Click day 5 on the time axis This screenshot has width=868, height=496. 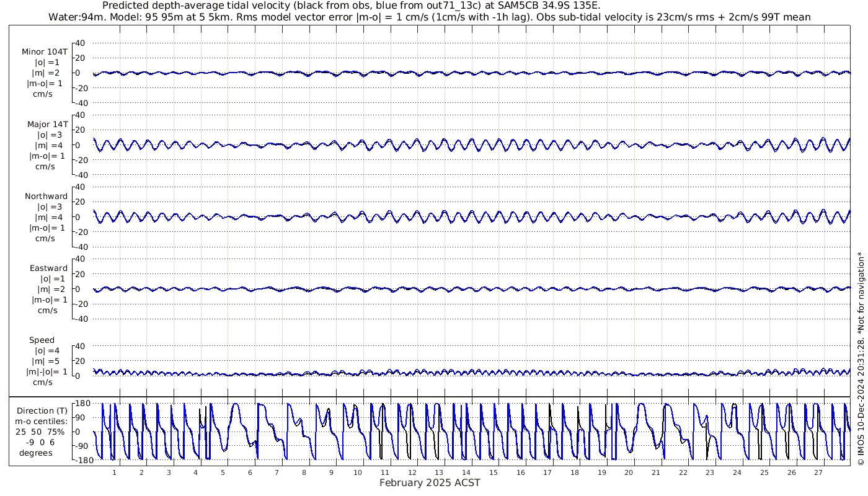[x=223, y=472]
